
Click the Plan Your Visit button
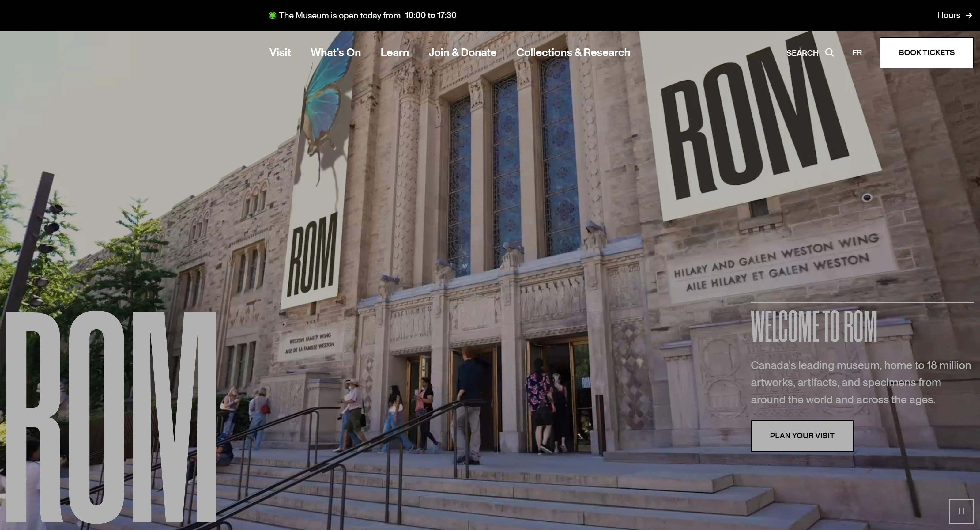tap(802, 436)
